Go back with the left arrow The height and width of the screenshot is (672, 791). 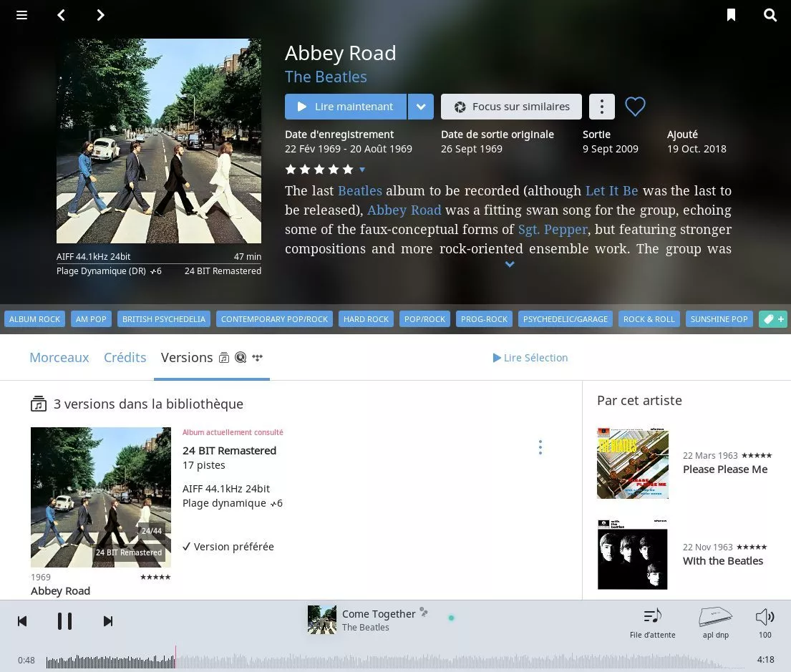click(x=61, y=15)
